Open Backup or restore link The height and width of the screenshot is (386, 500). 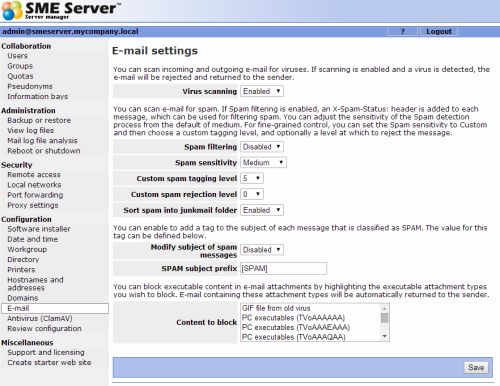pos(39,120)
